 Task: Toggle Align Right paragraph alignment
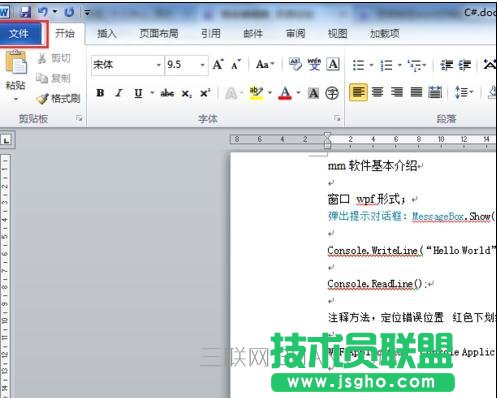(x=397, y=92)
